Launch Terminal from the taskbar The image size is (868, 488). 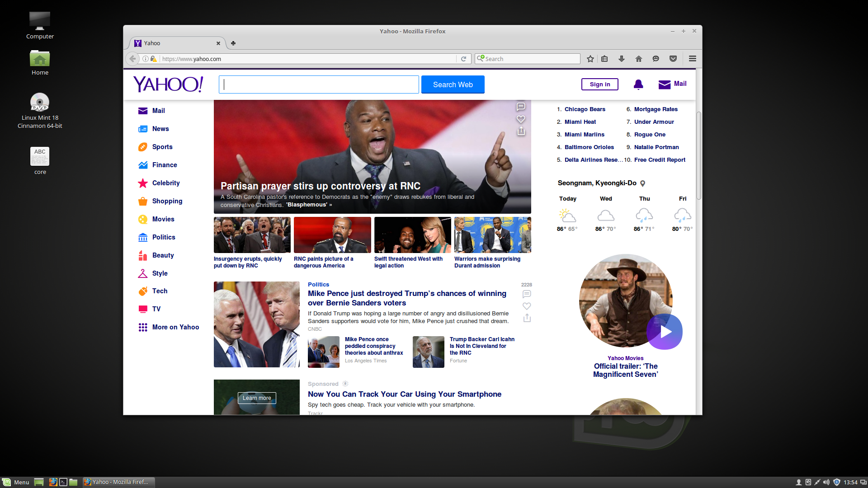(63, 482)
